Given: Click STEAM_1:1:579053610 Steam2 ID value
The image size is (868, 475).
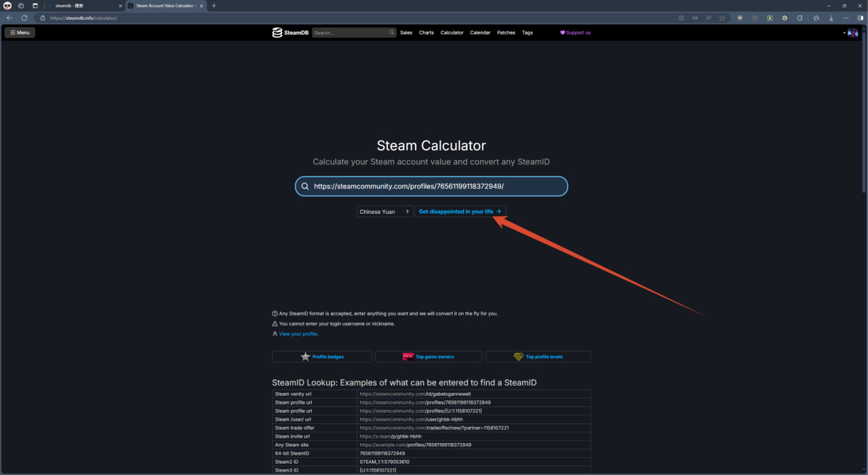Looking at the screenshot, I should point(384,461).
